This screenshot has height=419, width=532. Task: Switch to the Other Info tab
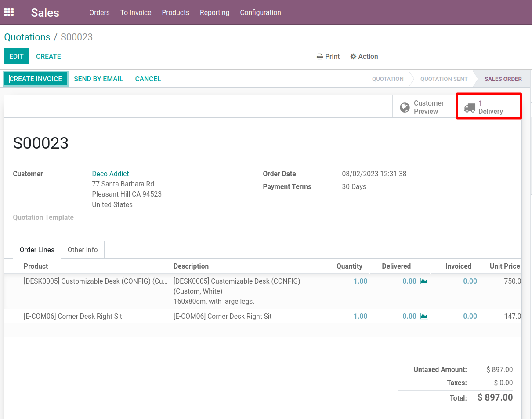pos(83,250)
